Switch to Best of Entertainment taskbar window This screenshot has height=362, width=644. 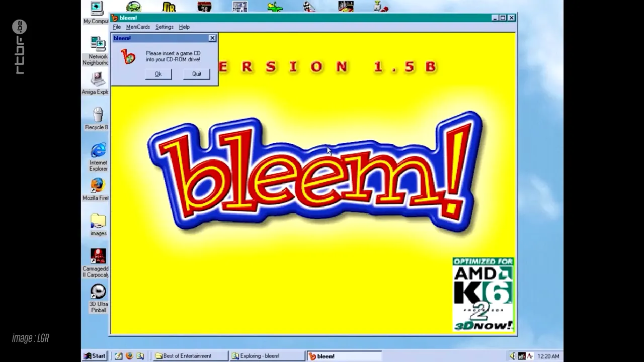190,356
